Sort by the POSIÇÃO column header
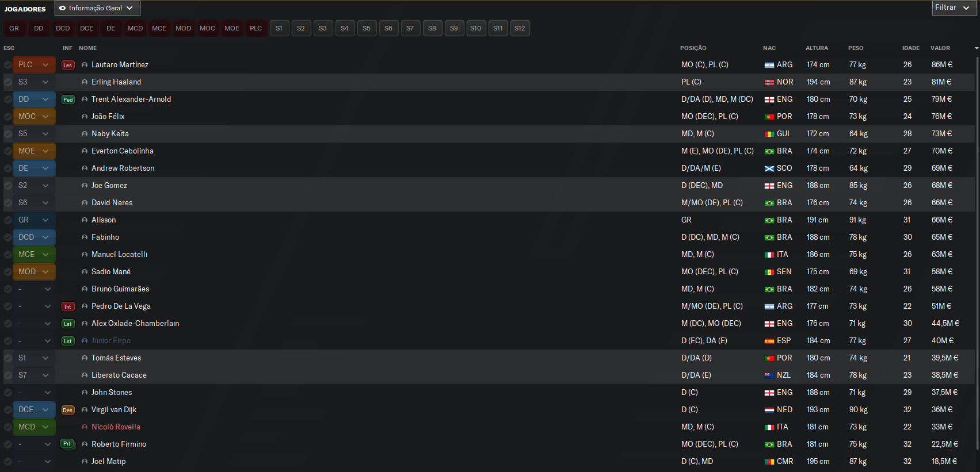This screenshot has height=472, width=980. (693, 48)
